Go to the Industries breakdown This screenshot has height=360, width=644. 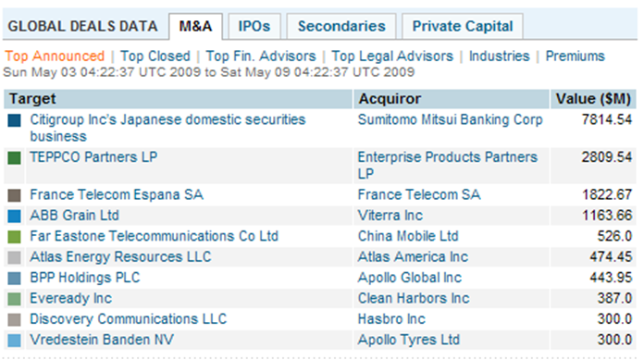point(500,56)
